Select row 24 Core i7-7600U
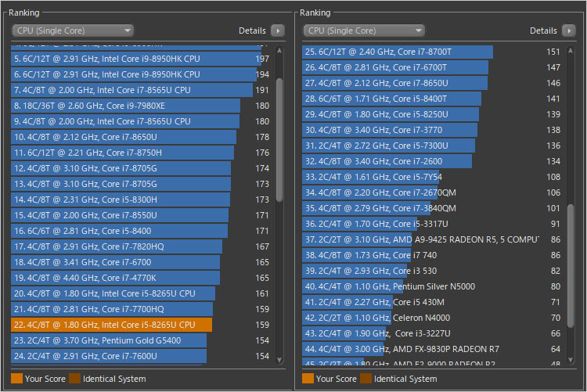This screenshot has width=587, height=392. [140, 356]
